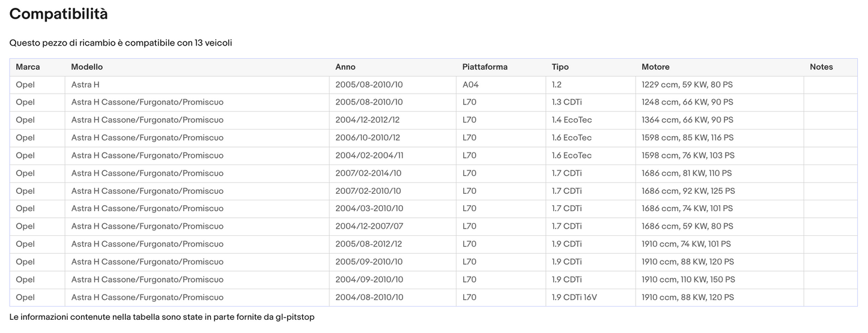Screen dimensions: 868x333
Task: Click the Modello column header
Action: point(87,67)
